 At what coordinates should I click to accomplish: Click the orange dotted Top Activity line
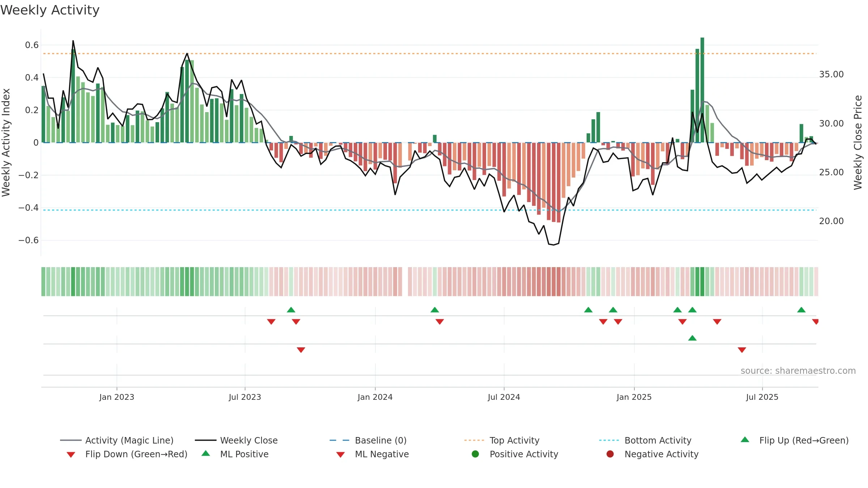pos(429,53)
